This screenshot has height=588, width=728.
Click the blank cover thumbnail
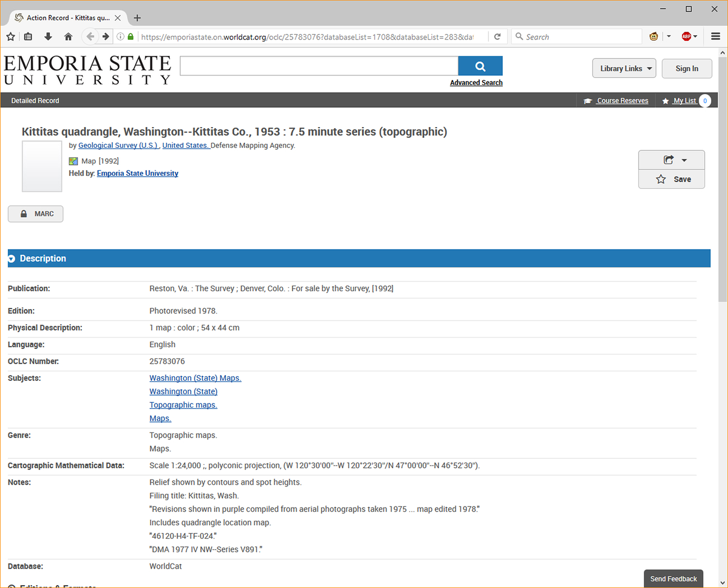tap(42, 166)
